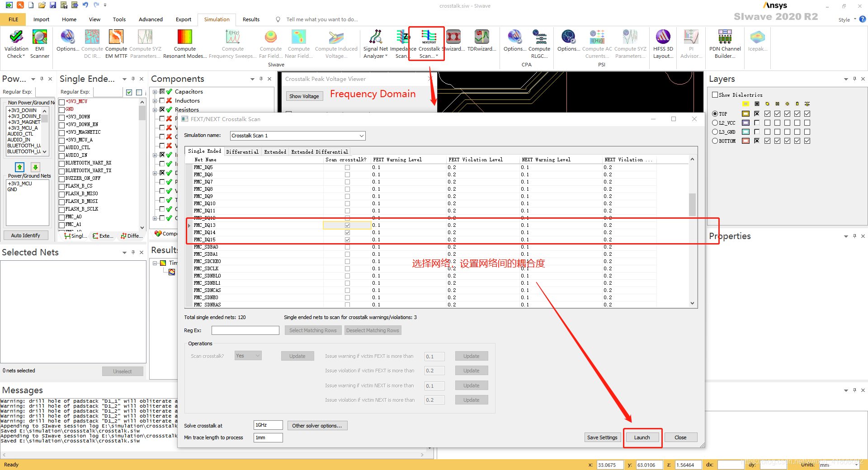Run Compute Near Field
The height and width of the screenshot is (470, 868).
click(299, 44)
